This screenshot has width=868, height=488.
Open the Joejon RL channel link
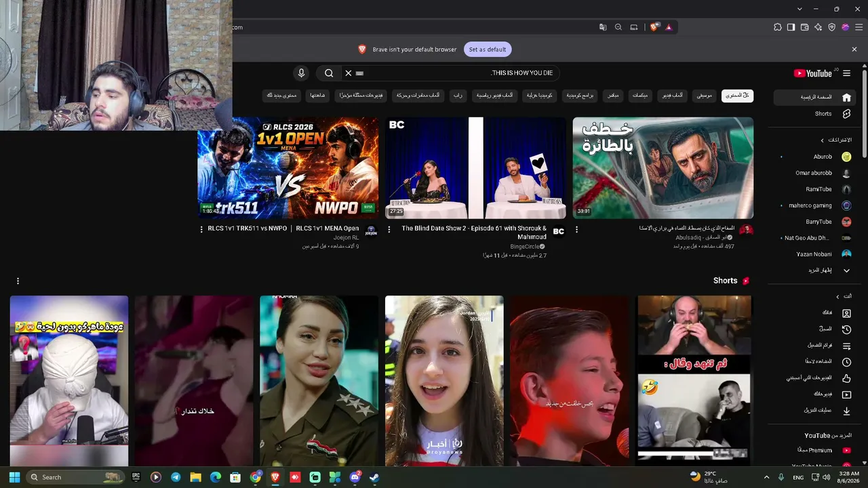346,238
